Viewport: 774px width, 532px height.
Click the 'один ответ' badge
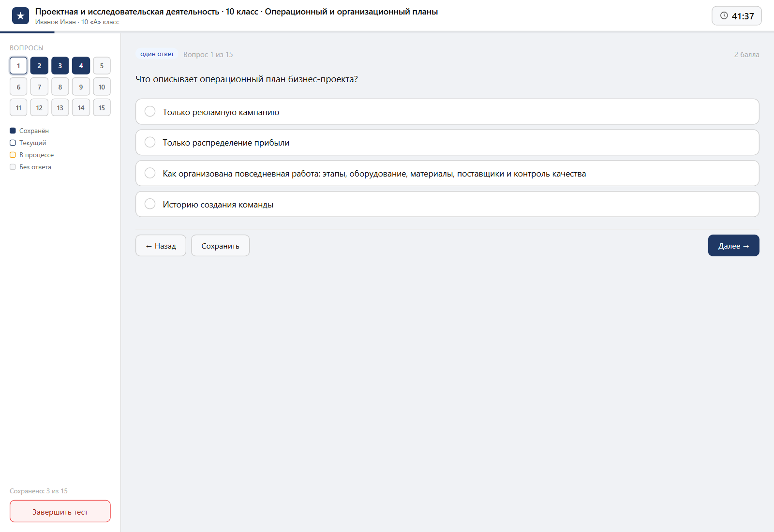coord(157,54)
